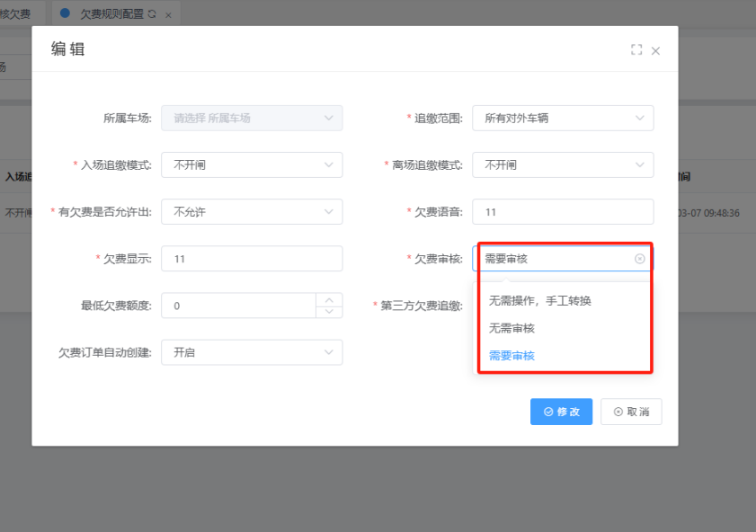
Task: Open the 欠费订单自动创建 dropdown
Action: [252, 352]
